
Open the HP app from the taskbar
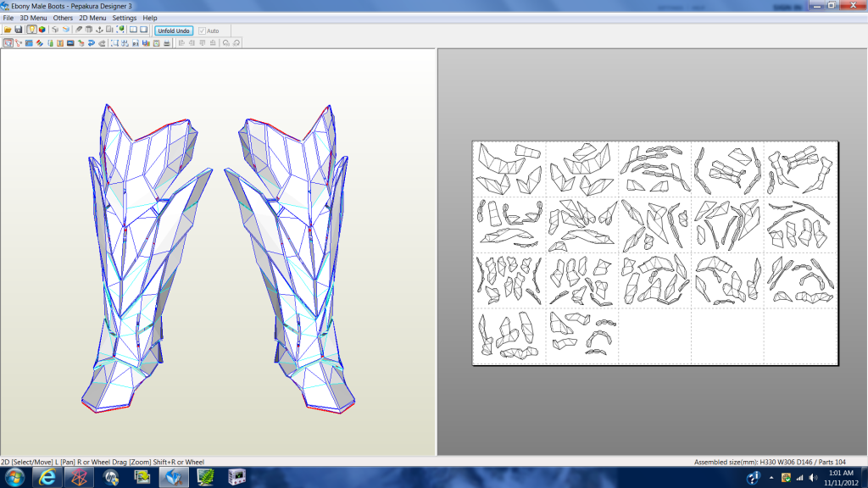(x=111, y=477)
